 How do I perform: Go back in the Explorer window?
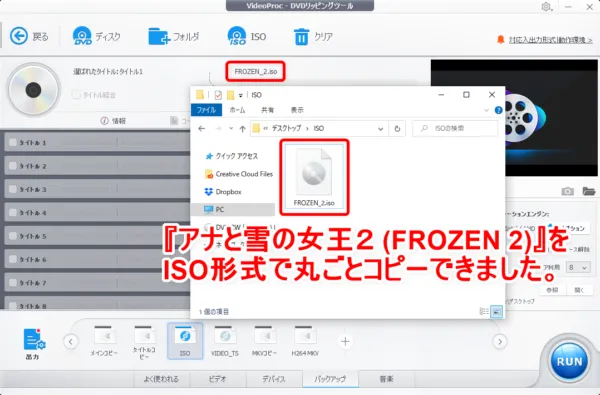(202, 129)
